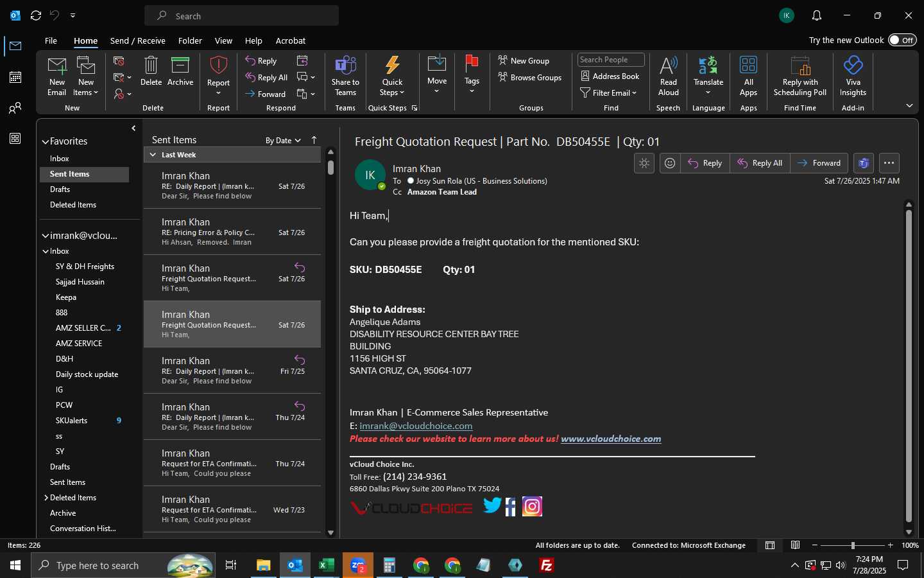Open the Calendar view in left rail

pos(15,77)
